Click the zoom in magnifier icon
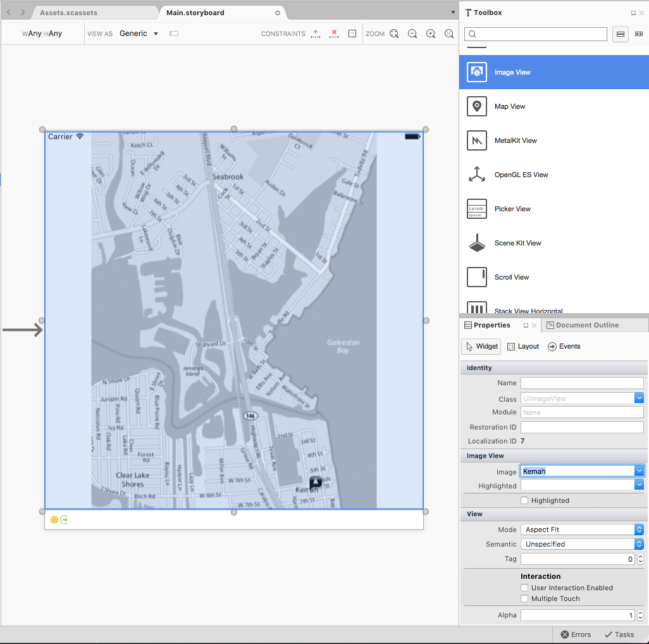 (x=431, y=34)
